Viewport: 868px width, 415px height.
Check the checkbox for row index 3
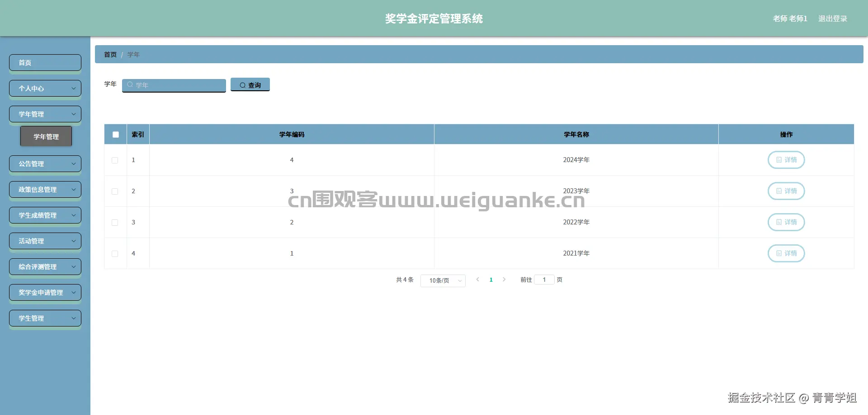(115, 222)
